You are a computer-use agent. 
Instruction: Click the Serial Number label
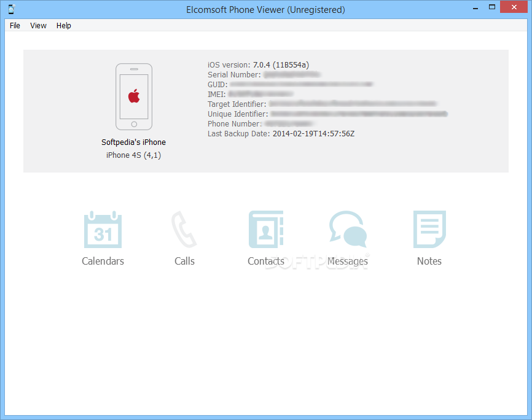point(234,75)
